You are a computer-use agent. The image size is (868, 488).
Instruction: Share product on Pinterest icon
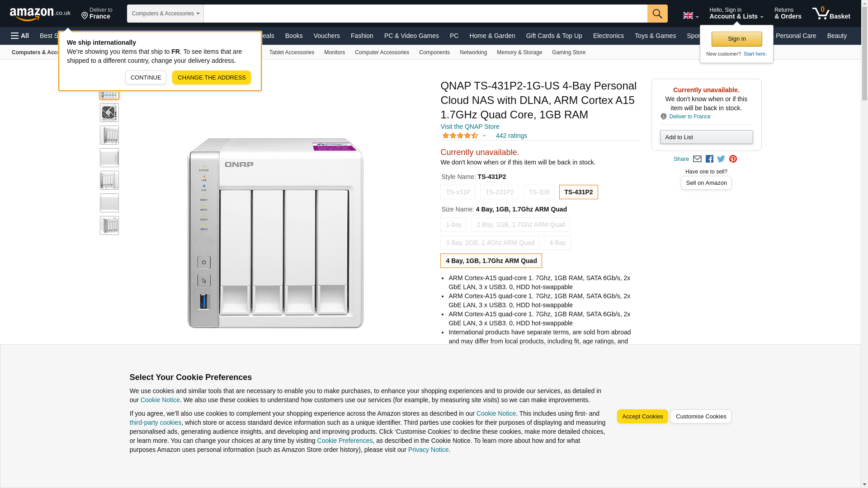click(x=733, y=159)
